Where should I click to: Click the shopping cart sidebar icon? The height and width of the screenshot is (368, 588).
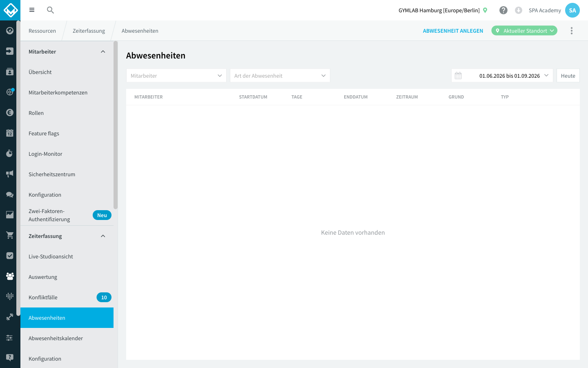pyautogui.click(x=10, y=235)
